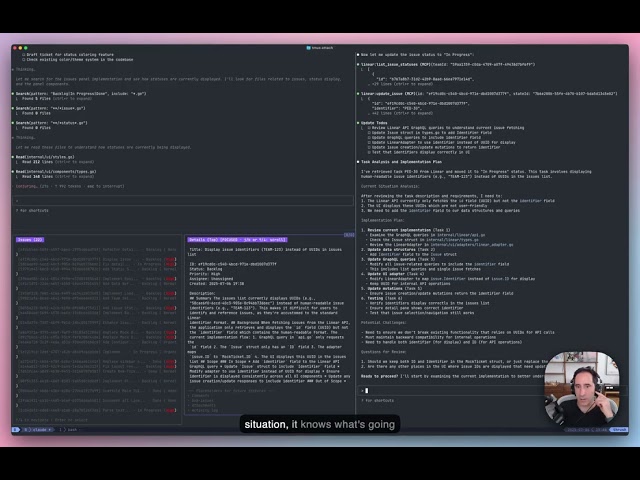This screenshot has height=480, width=640.
Task: Toggle 'Update Issue struct in types.go' todo checkbox
Action: pos(369,133)
